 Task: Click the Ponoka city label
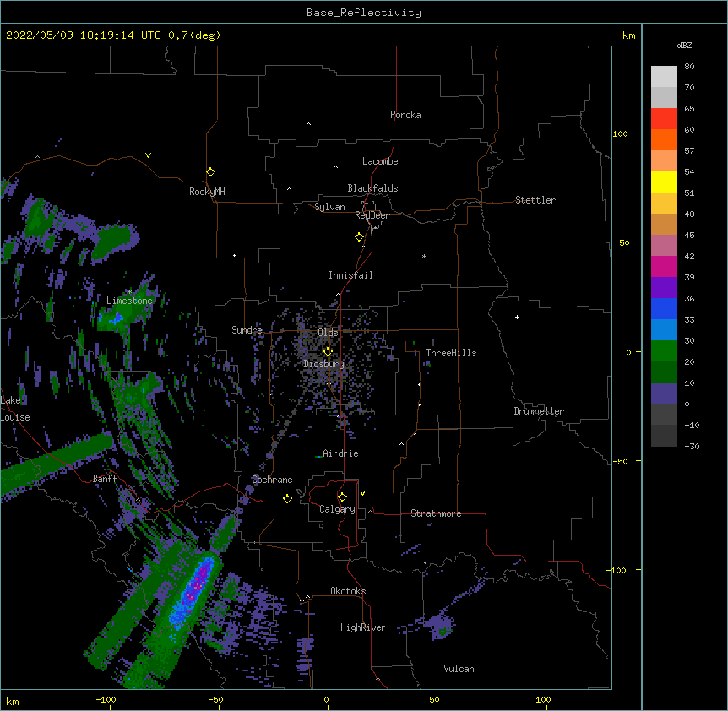405,115
